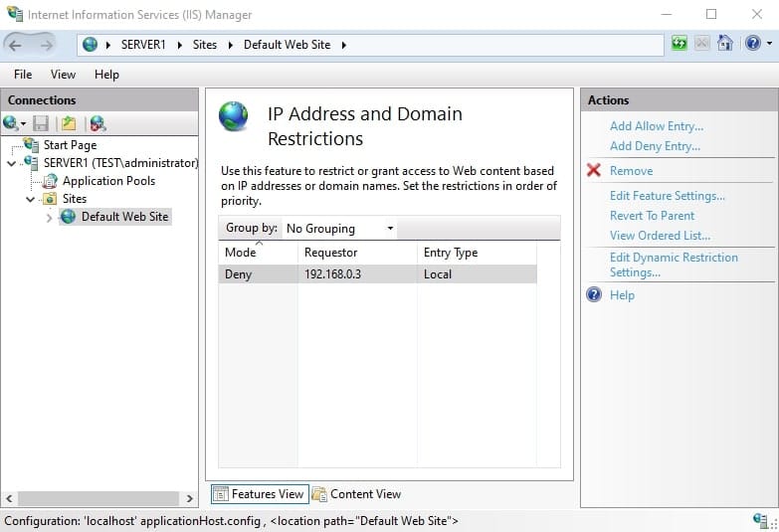Open the View menu

pyautogui.click(x=63, y=75)
